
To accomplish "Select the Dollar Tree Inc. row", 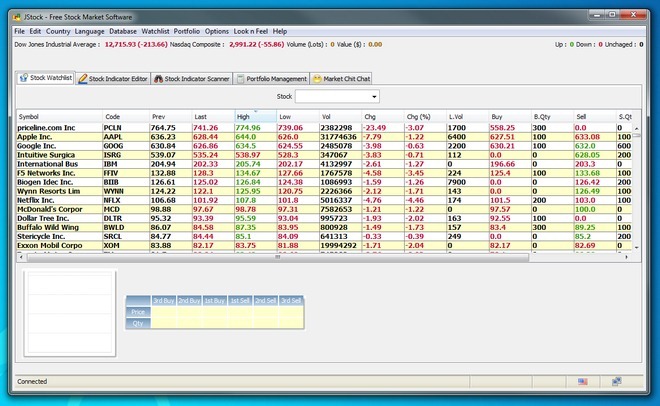I will click(324, 218).
